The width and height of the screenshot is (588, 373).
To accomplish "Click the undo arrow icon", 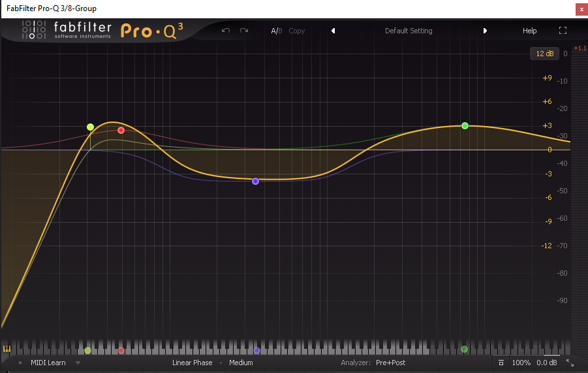I will tap(226, 31).
